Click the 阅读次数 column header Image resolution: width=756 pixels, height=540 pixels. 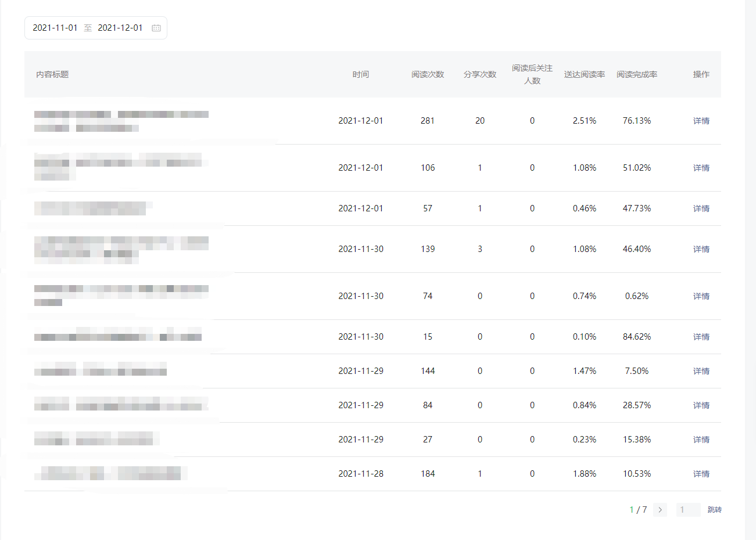pyautogui.click(x=428, y=74)
